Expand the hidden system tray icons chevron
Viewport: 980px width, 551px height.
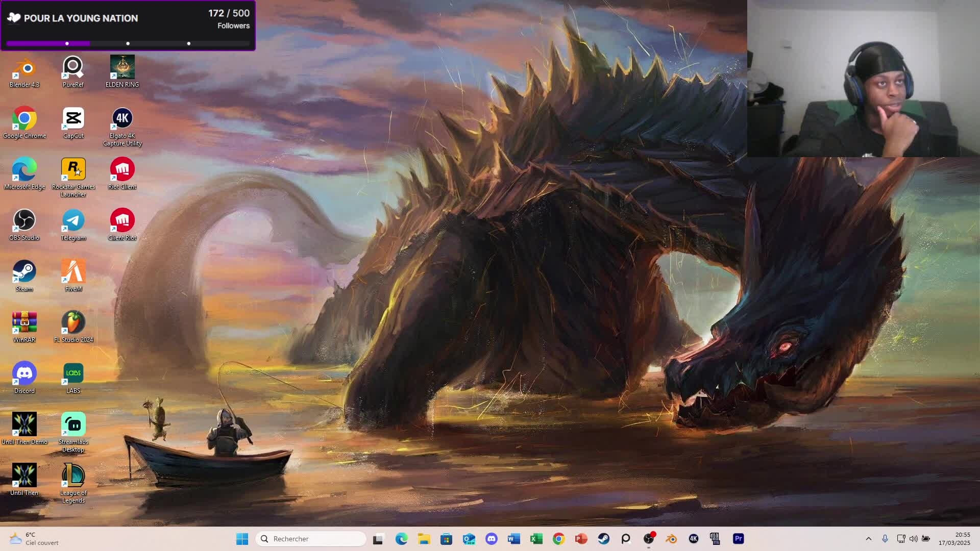[x=868, y=539]
